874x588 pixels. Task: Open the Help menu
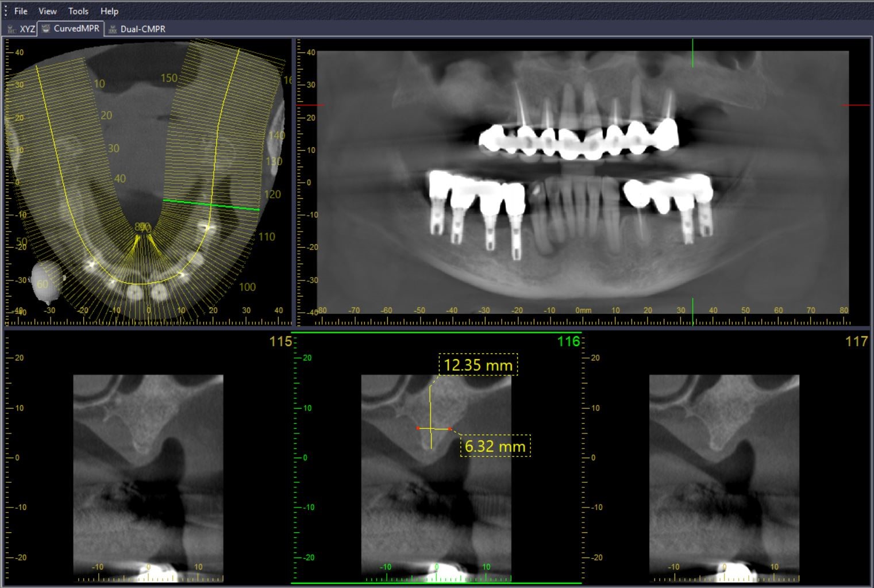pyautogui.click(x=109, y=11)
